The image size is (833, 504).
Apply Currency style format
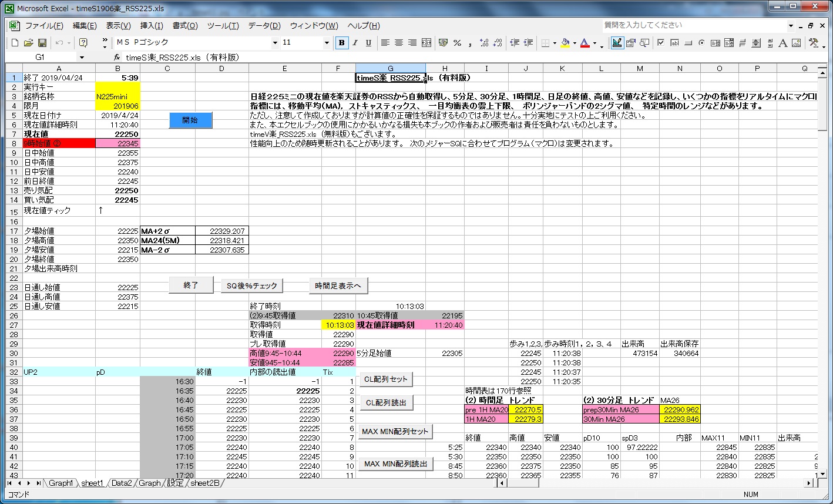(x=444, y=42)
